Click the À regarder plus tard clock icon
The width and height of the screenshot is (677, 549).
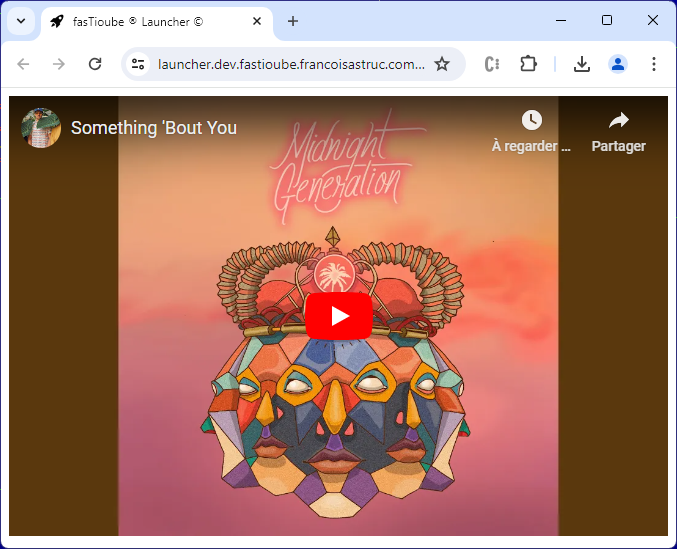point(531,120)
